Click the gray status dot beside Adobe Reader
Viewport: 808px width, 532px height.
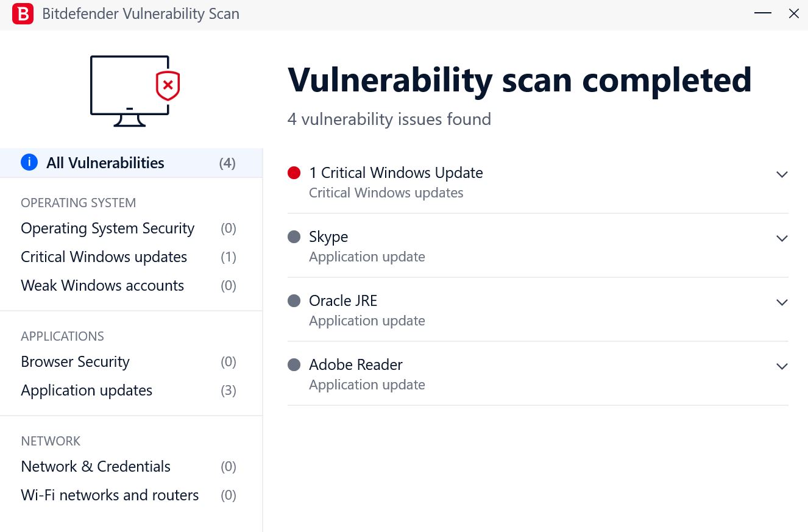tap(294, 365)
